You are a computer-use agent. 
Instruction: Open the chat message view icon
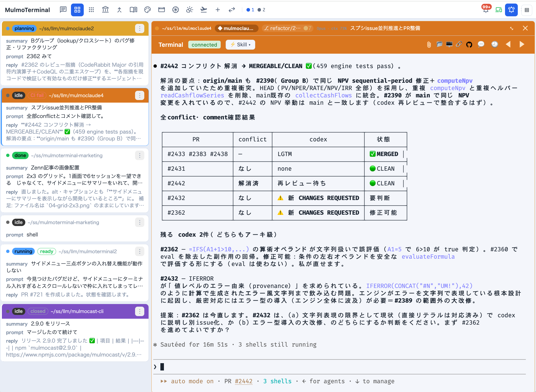coord(63,10)
